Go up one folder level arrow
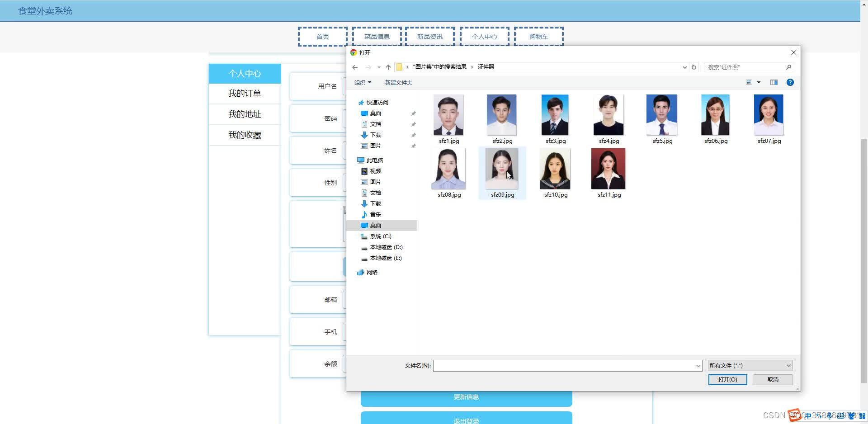Viewport: 868px width, 424px height. (x=388, y=67)
